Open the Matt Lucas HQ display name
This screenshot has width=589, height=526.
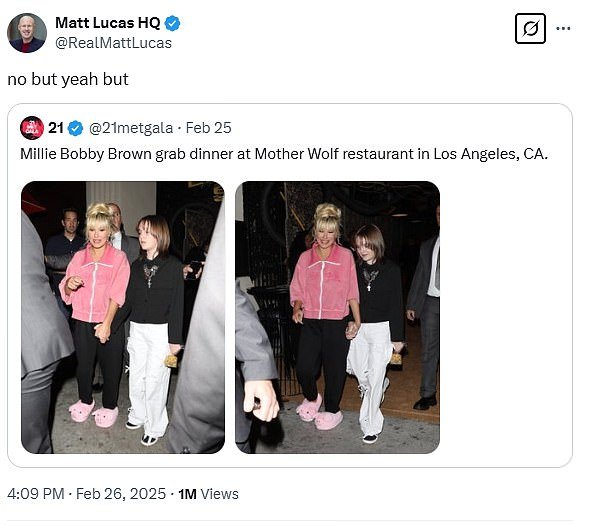coord(108,23)
